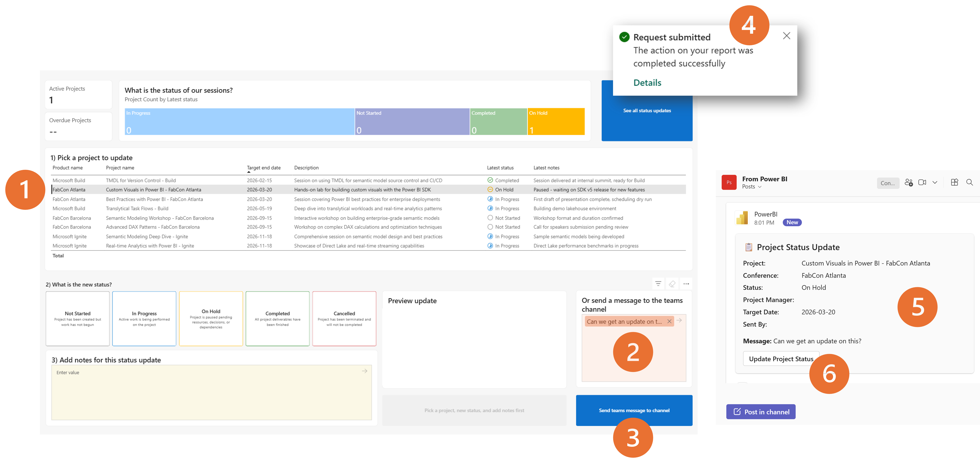Click the filter icon above the message card
Viewport: 980px width, 463px height.
pos(658,284)
